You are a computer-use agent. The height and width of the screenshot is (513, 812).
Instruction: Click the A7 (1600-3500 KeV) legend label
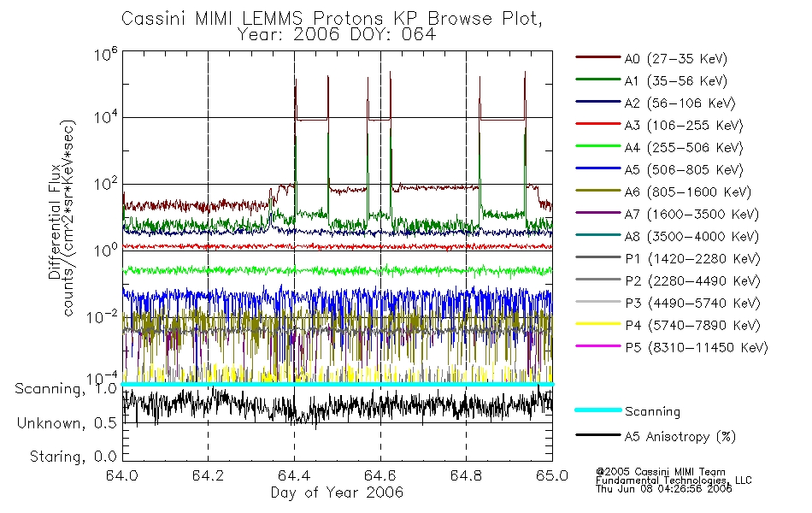click(691, 214)
